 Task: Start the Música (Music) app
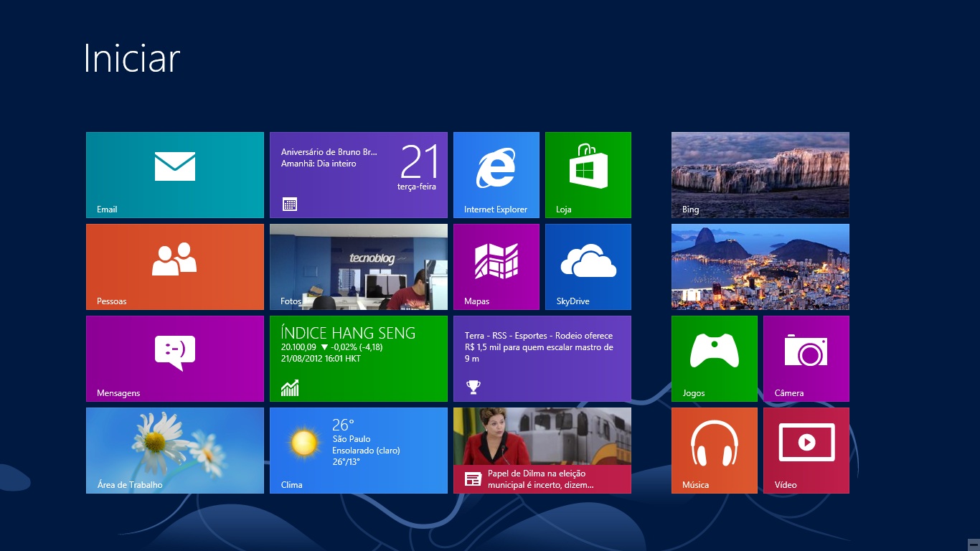(x=714, y=450)
